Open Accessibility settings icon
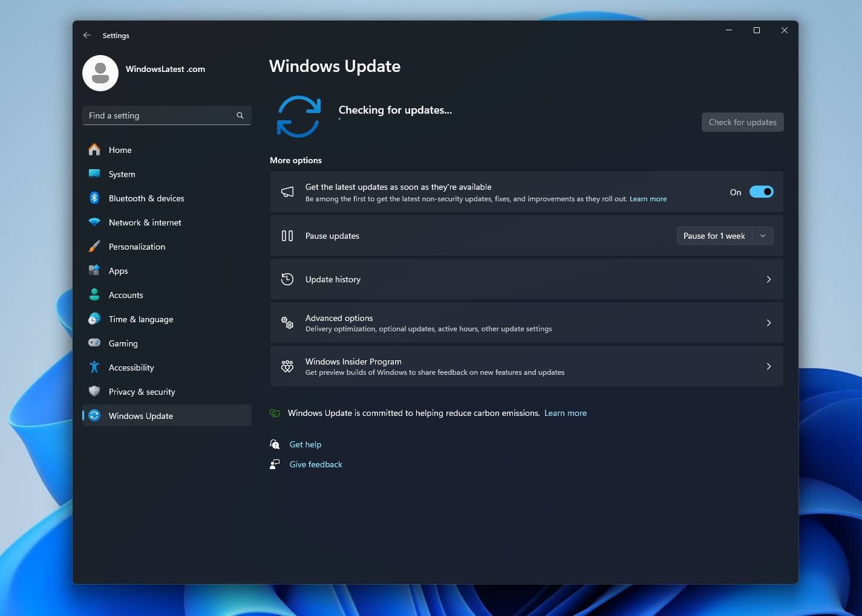862x616 pixels. click(95, 367)
